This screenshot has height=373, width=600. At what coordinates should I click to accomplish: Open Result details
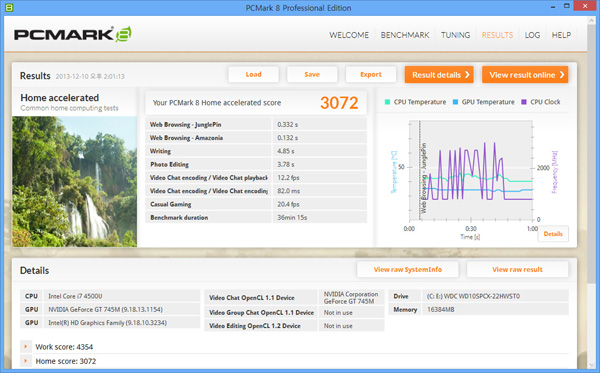pyautogui.click(x=439, y=75)
